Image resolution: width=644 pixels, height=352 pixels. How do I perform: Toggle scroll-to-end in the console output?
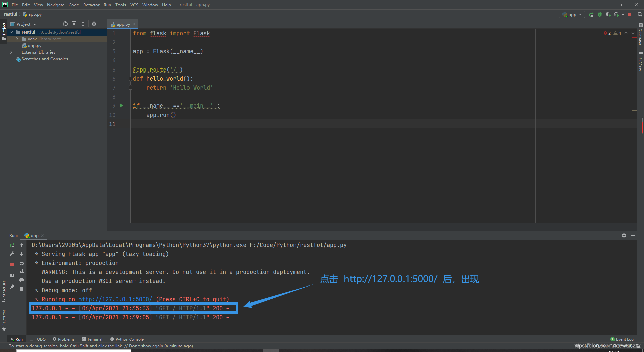click(x=22, y=271)
